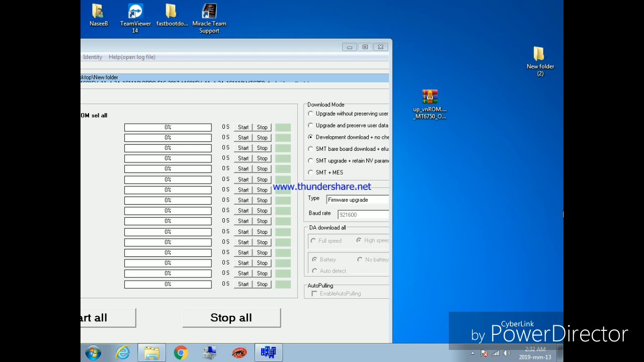Switch to the active blue download tool taskbar icon
The height and width of the screenshot is (362, 644).
pos(268,353)
